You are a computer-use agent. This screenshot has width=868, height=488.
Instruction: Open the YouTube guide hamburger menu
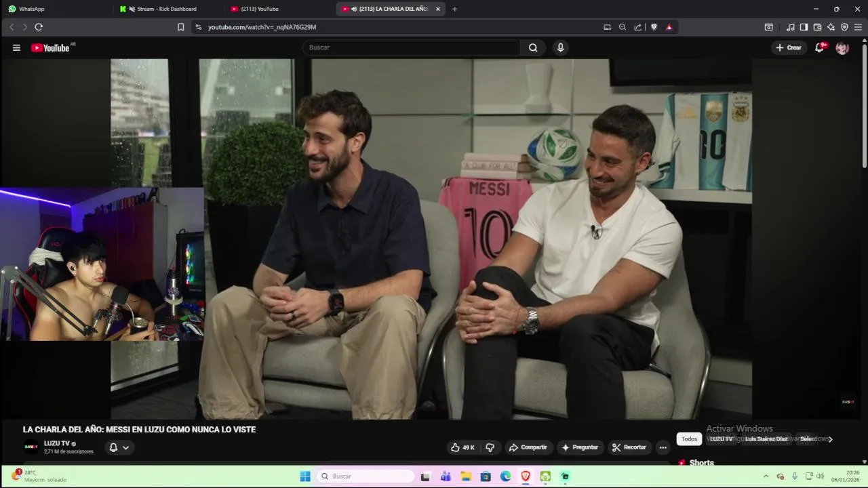16,47
